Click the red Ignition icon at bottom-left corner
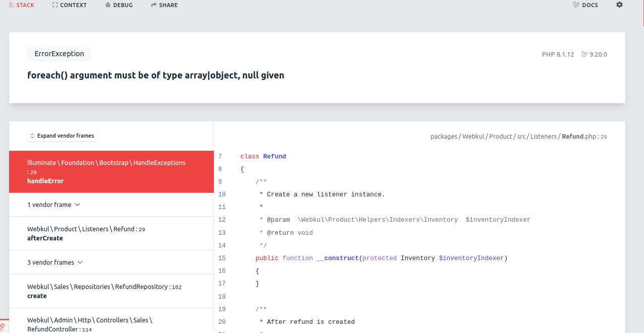This screenshot has width=644, height=333. (3, 327)
